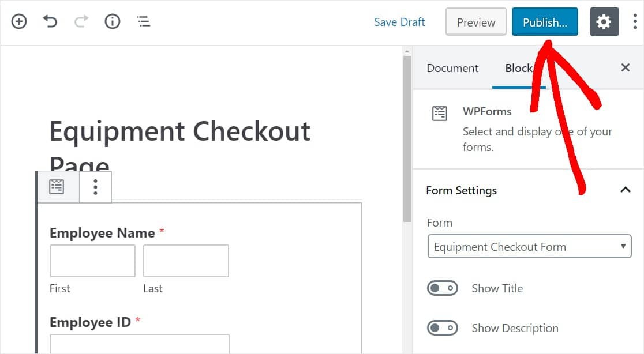The height and width of the screenshot is (354, 644).
Task: Open the content structure info icon
Action: click(x=113, y=22)
